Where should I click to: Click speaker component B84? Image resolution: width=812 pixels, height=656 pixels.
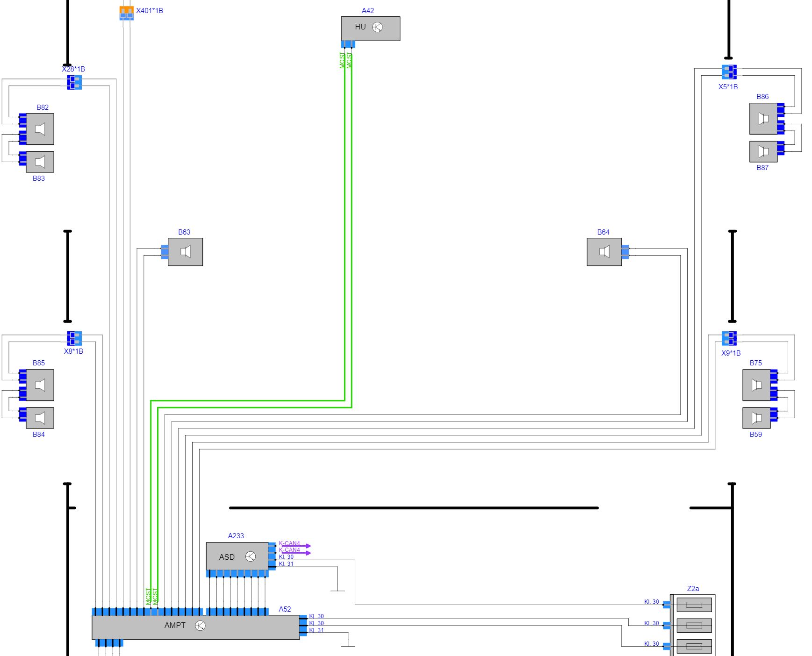(x=40, y=418)
